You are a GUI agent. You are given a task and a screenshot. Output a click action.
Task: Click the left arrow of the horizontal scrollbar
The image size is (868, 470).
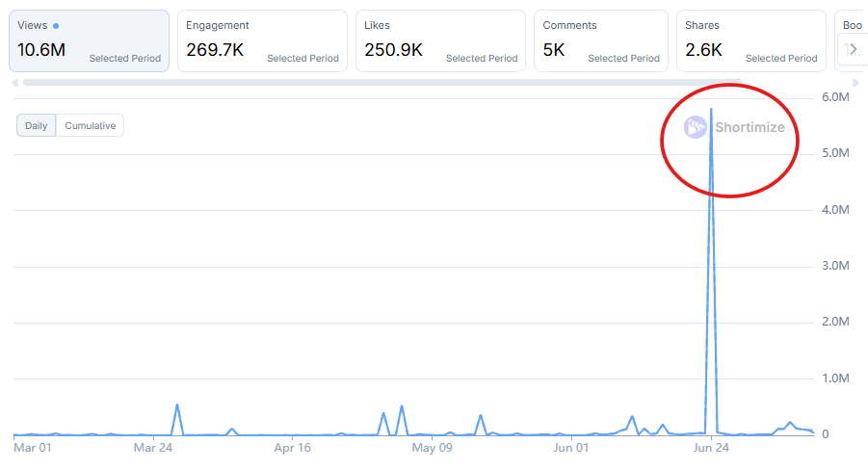[x=14, y=83]
